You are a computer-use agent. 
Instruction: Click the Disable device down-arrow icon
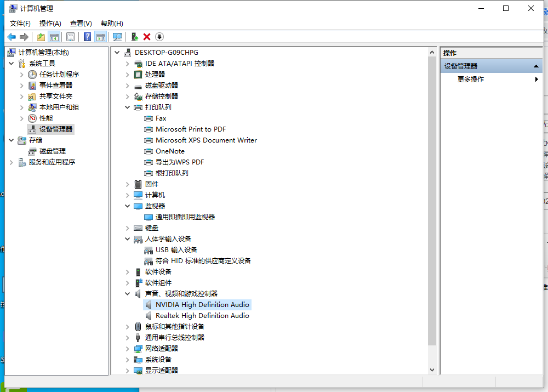click(x=159, y=37)
